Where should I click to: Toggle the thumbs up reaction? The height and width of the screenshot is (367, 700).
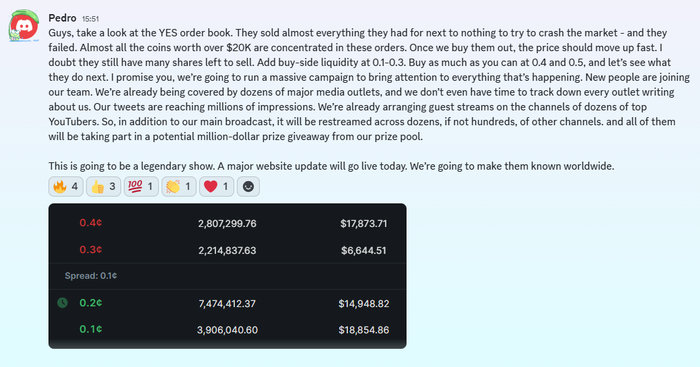(x=103, y=186)
